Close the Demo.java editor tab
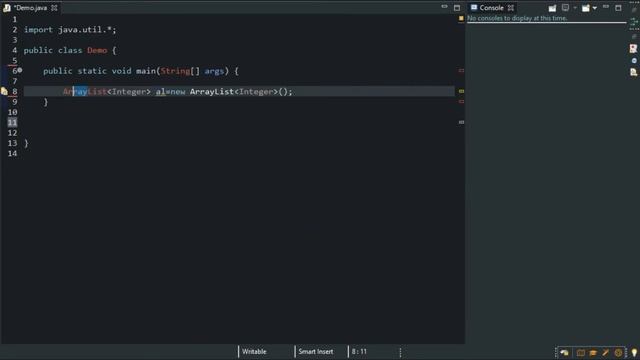640x360 pixels. 54,8
